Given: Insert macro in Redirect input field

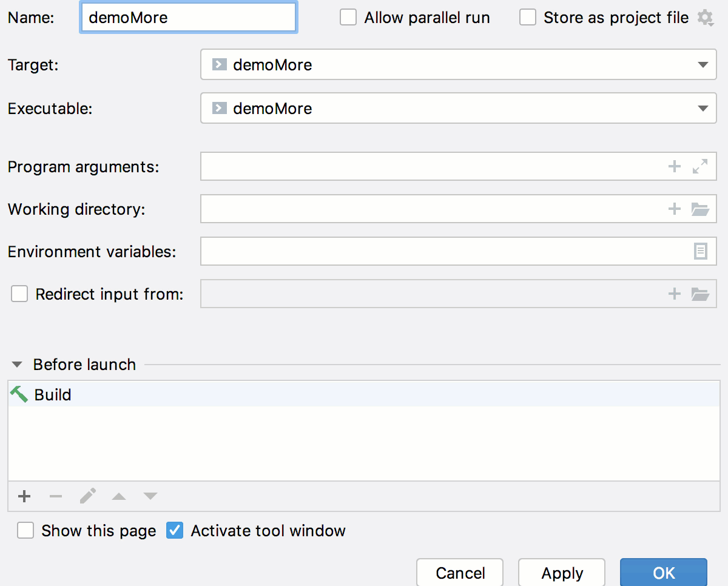Looking at the screenshot, I should click(674, 294).
